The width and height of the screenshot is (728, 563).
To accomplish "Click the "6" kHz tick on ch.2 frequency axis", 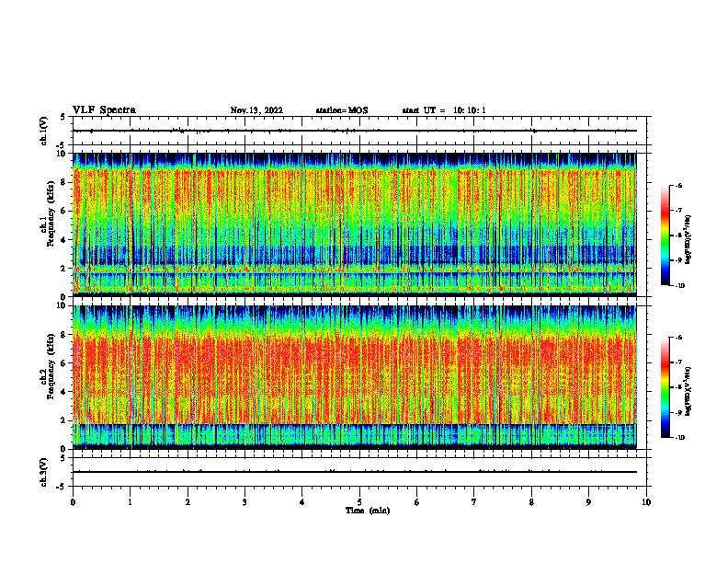I will coord(64,363).
